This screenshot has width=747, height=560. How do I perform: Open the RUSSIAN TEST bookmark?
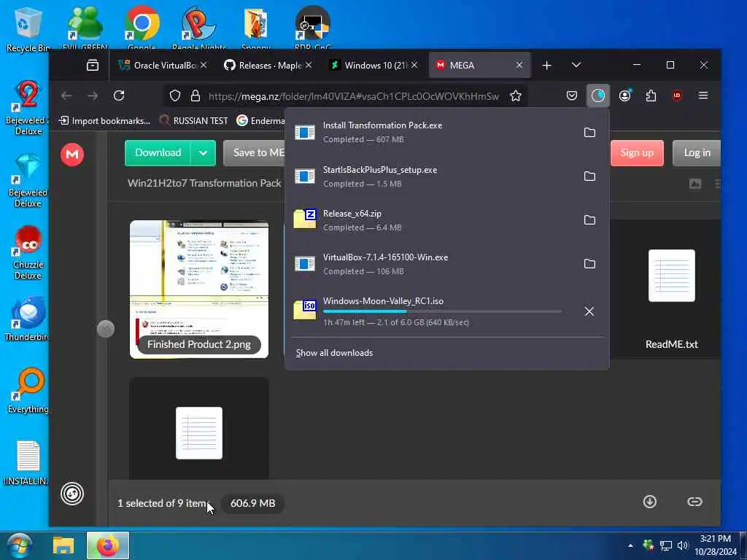point(193,121)
